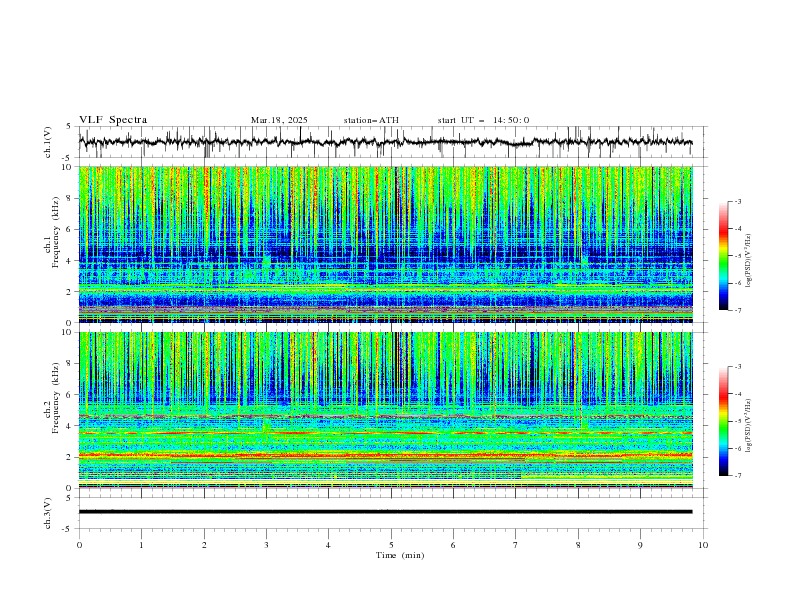Click time axis tick label "8"
792x612 pixels.
tap(578, 545)
